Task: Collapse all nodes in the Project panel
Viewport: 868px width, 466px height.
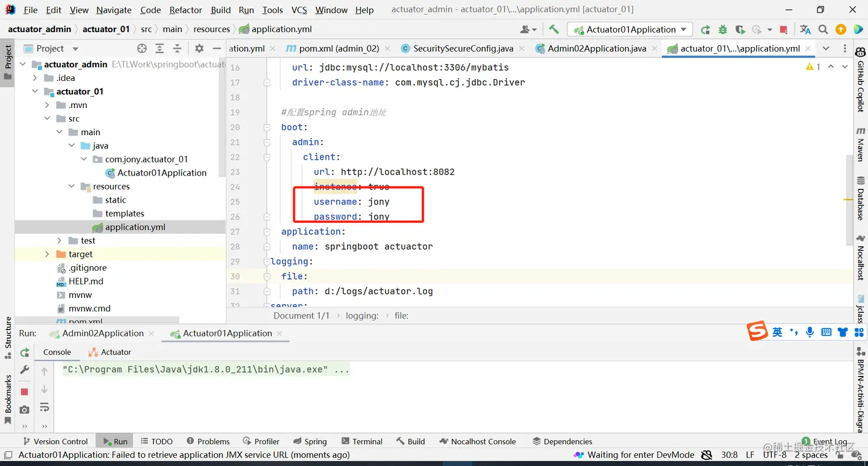Action: point(177,48)
